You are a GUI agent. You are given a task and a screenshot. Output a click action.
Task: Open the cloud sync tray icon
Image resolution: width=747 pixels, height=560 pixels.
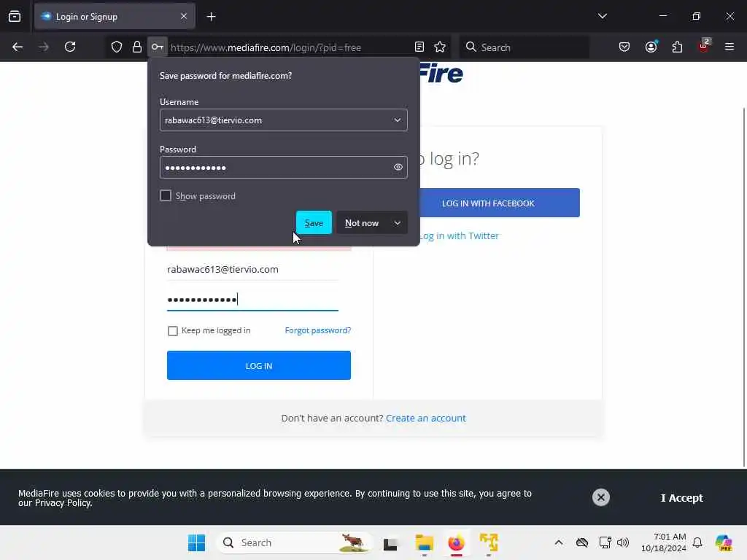[581, 542]
